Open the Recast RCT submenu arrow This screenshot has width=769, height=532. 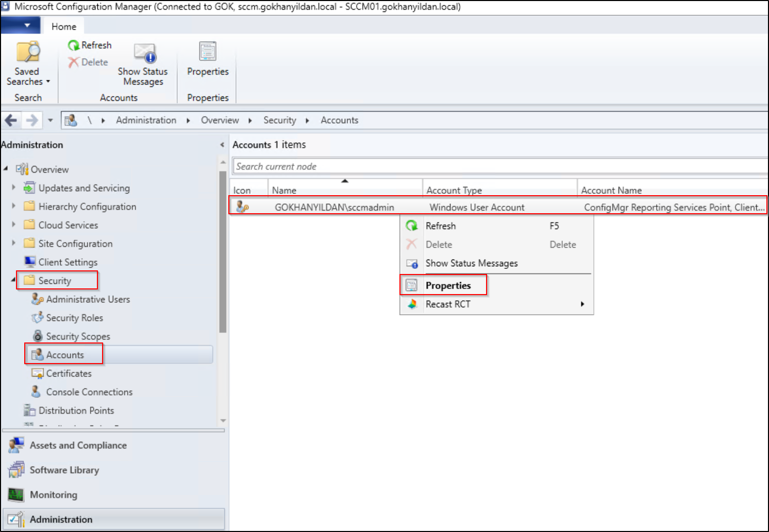coord(582,304)
